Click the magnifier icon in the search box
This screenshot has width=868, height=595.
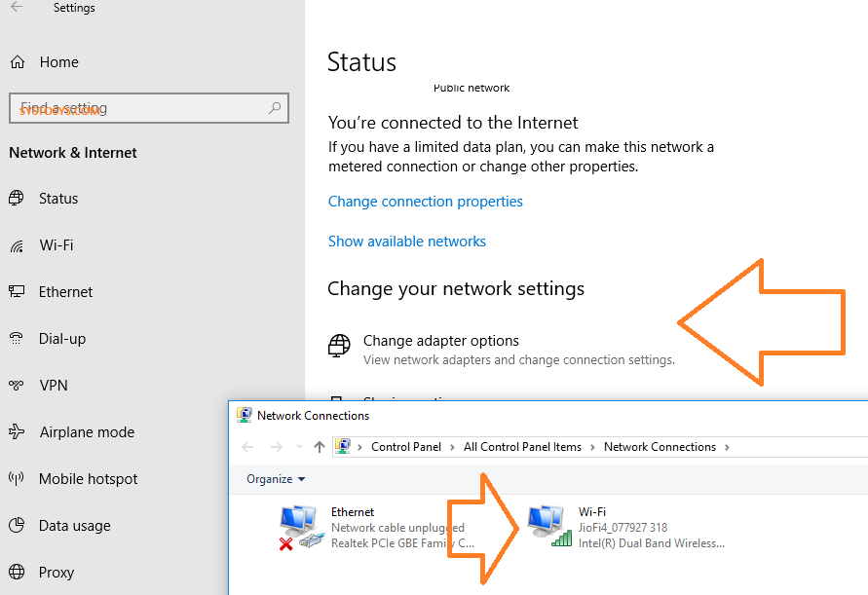[276, 108]
